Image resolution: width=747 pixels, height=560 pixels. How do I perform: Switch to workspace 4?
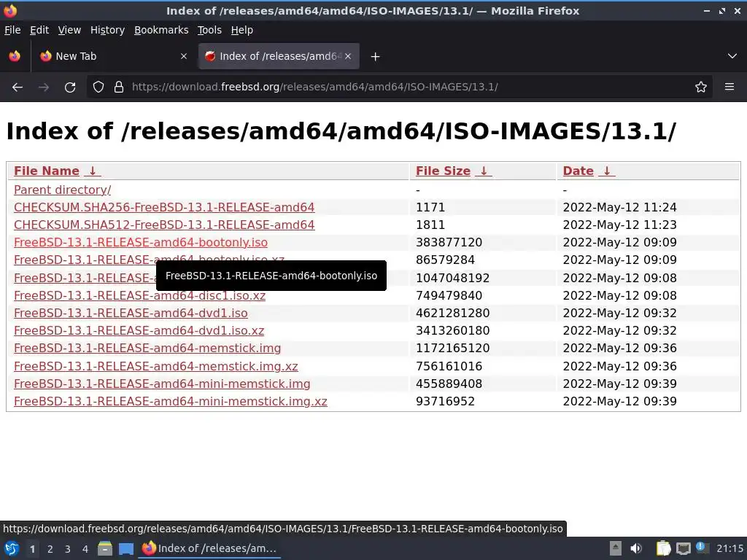(85, 549)
